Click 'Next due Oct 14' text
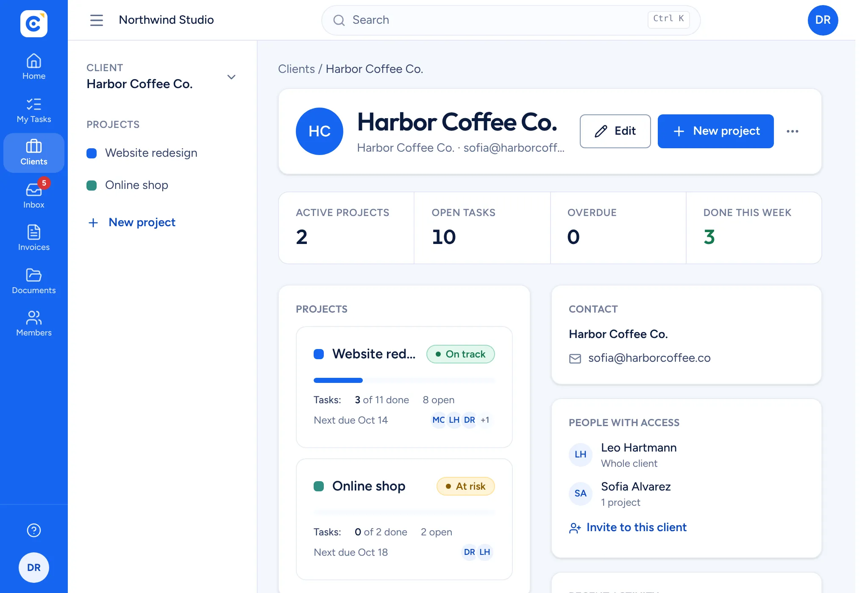 [x=351, y=420]
